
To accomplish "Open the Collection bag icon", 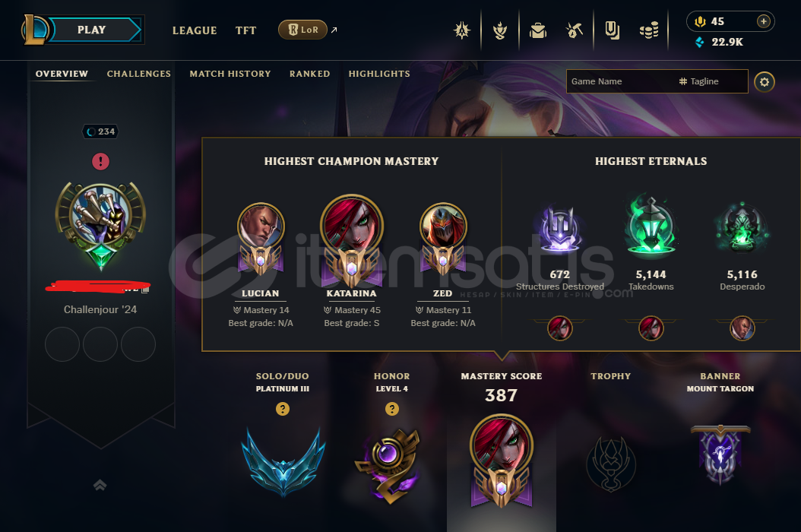I will 537,30.
